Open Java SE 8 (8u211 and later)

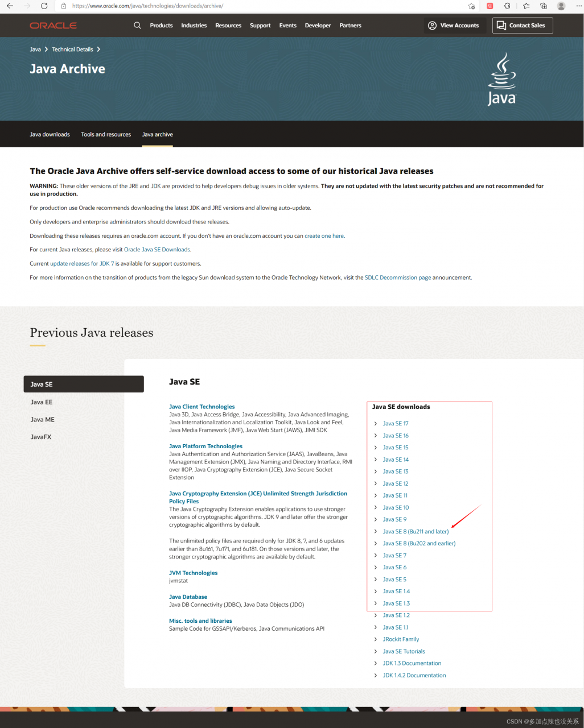click(x=416, y=532)
